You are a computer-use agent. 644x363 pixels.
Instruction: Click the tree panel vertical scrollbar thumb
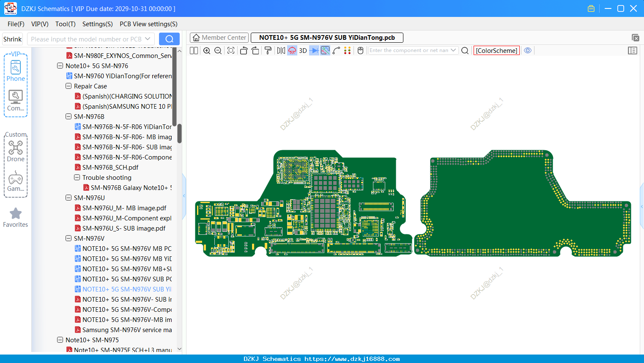(179, 133)
